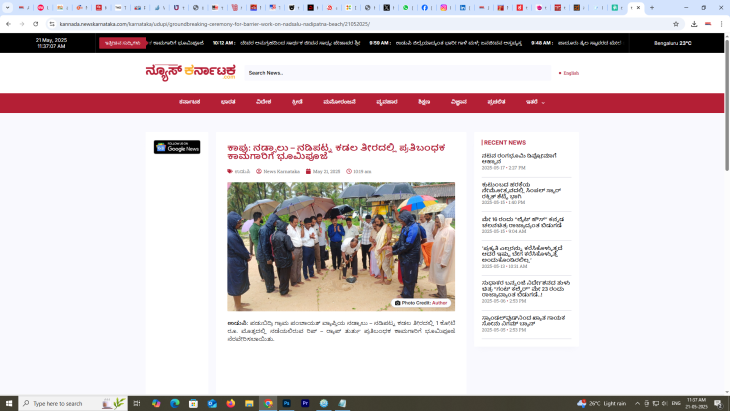730x411 pixels.
Task: Open the third red navigation menu item
Action: [263, 102]
